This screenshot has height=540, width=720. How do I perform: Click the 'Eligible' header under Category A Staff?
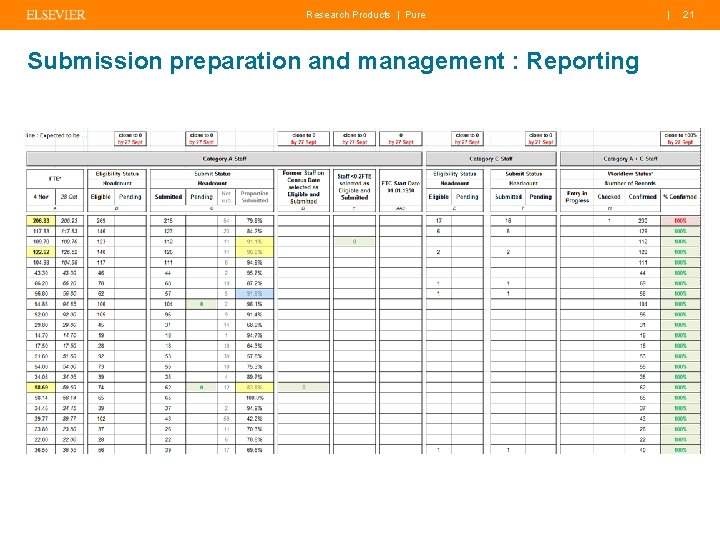coord(101,197)
